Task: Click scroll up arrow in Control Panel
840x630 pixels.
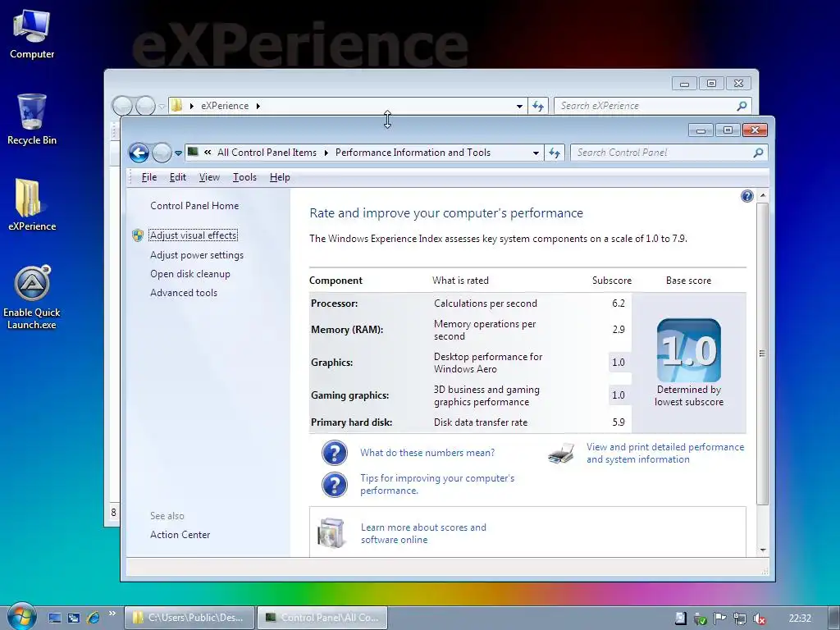Action: (763, 196)
